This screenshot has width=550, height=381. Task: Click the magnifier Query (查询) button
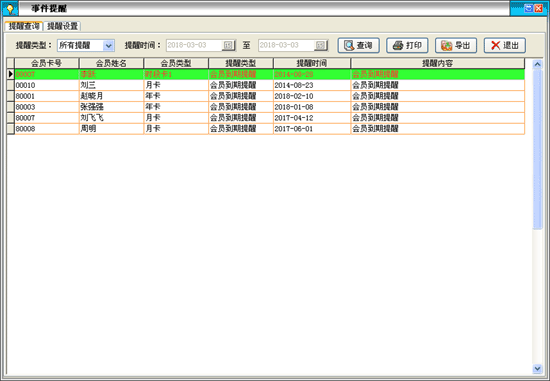(x=358, y=45)
